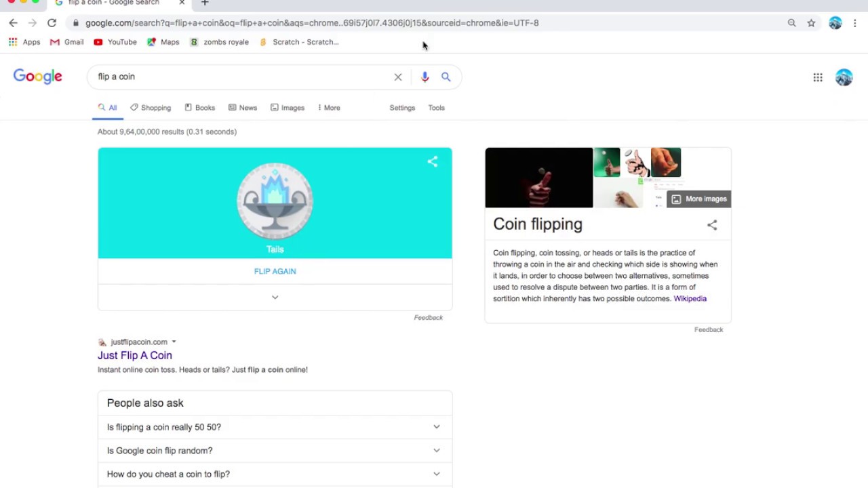This screenshot has height=488, width=868.
Task: Switch to the Shopping results tab
Action: 151,108
